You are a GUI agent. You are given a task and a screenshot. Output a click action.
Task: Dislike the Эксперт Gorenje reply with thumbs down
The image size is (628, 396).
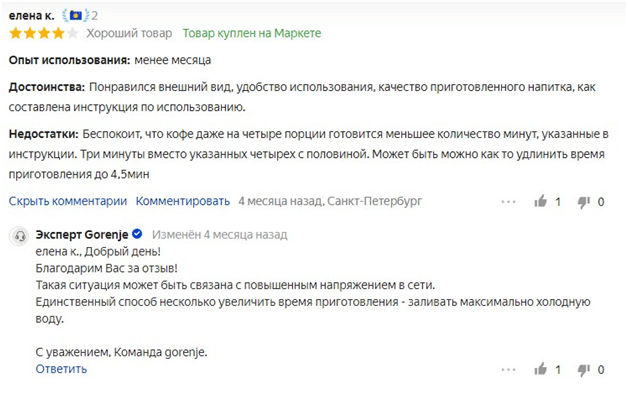584,370
